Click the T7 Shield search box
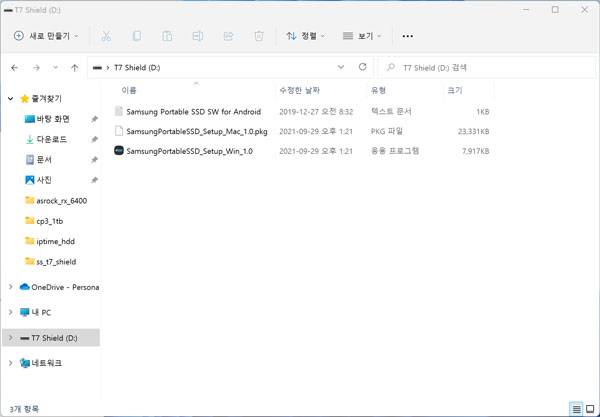600x417 pixels. pyautogui.click(x=485, y=68)
